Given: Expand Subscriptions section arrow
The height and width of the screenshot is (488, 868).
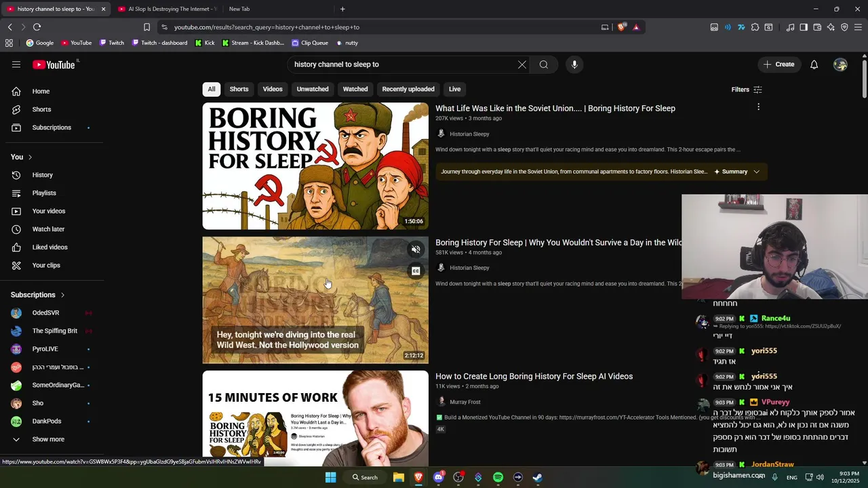Looking at the screenshot, I should 62,295.
